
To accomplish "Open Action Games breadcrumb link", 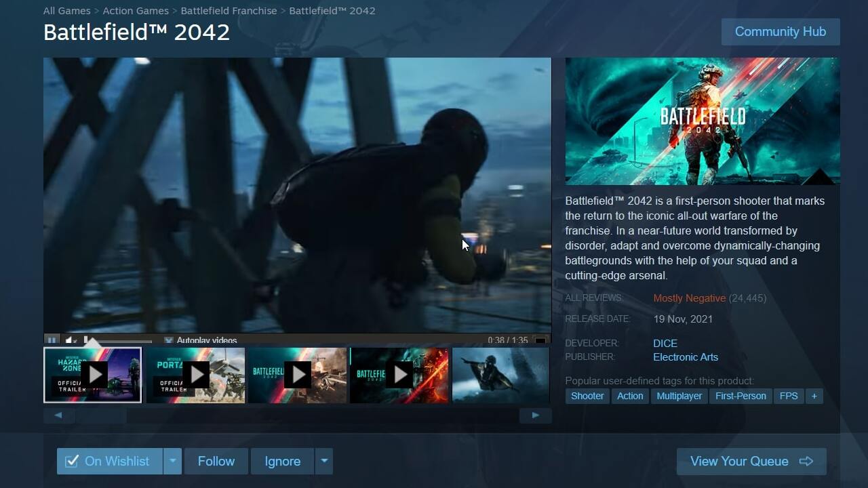I will 136,11.
